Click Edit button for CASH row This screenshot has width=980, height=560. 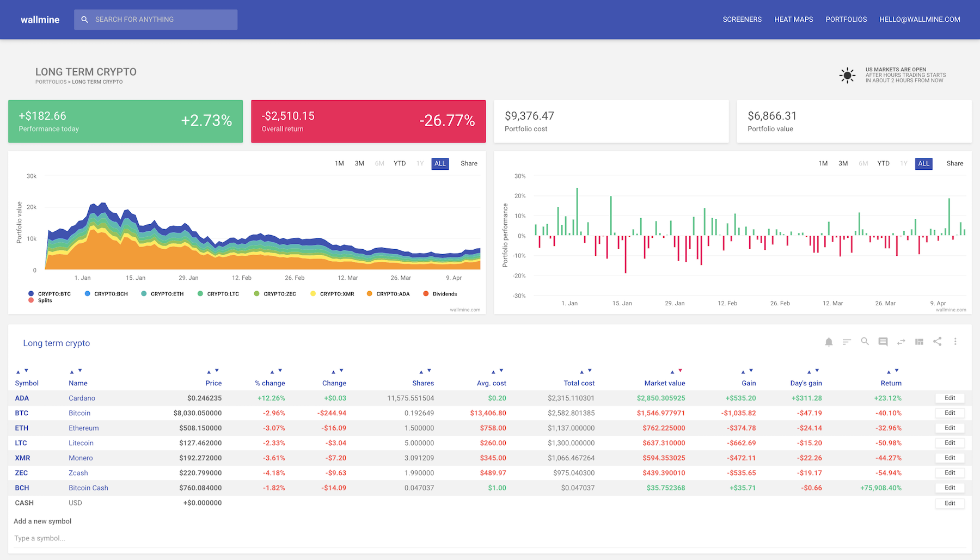click(950, 503)
